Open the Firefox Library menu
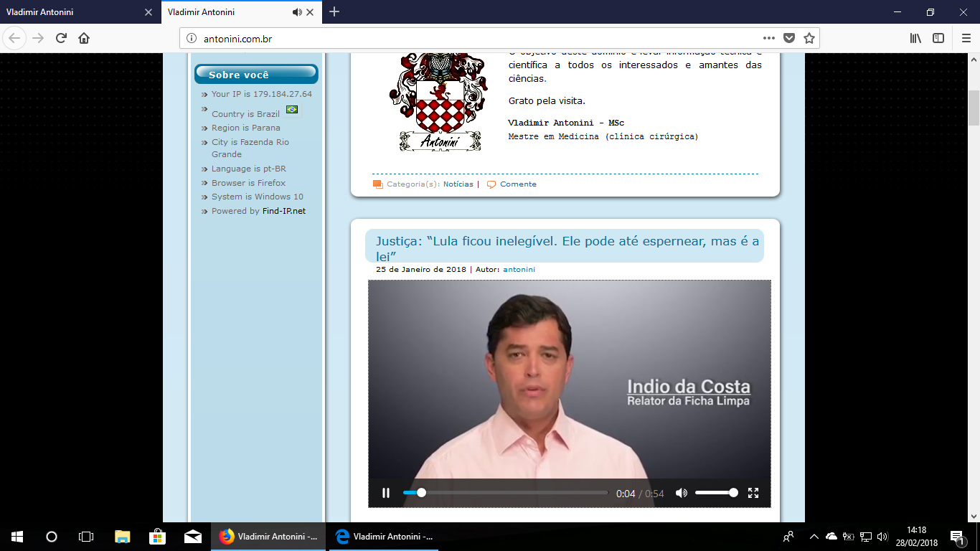Image resolution: width=980 pixels, height=551 pixels. pos(915,38)
